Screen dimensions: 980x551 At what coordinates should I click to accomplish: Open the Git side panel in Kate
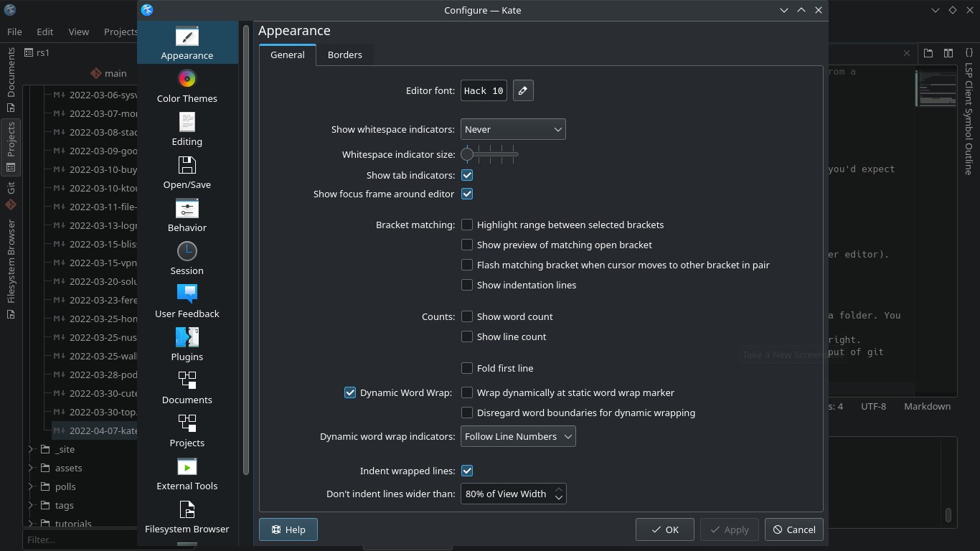(x=11, y=195)
